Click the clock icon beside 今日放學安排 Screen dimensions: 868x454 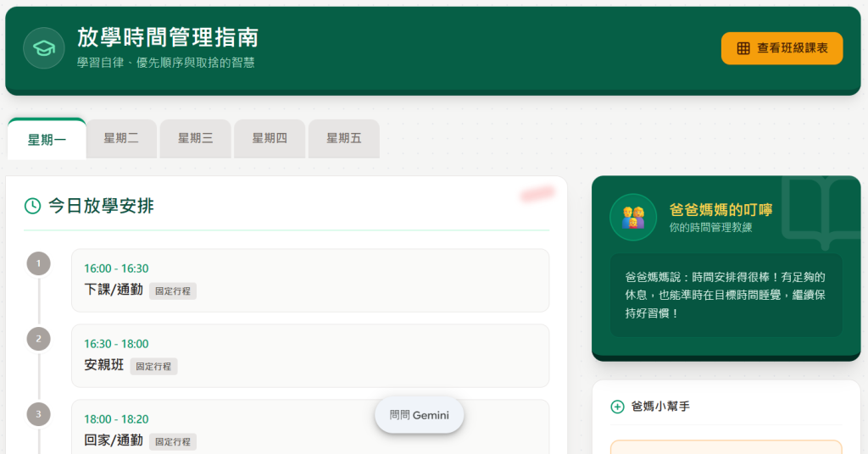(x=33, y=207)
